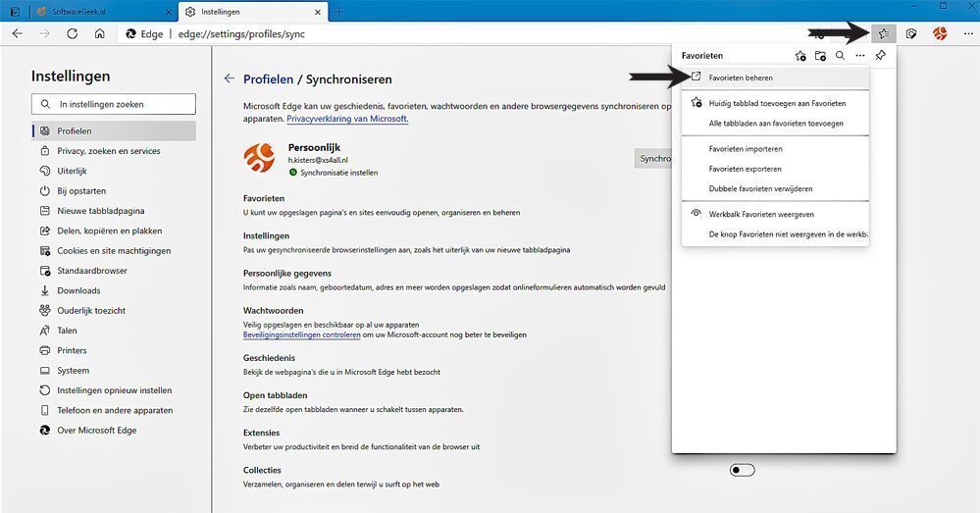The width and height of the screenshot is (980, 513).
Task: Open the Favorites toolbar button
Action: pos(883,33)
